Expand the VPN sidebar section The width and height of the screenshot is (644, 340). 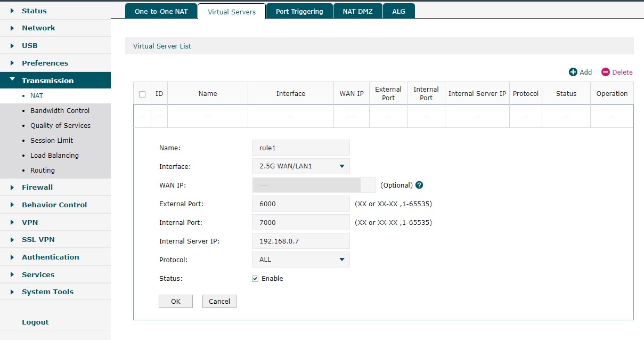pos(30,222)
